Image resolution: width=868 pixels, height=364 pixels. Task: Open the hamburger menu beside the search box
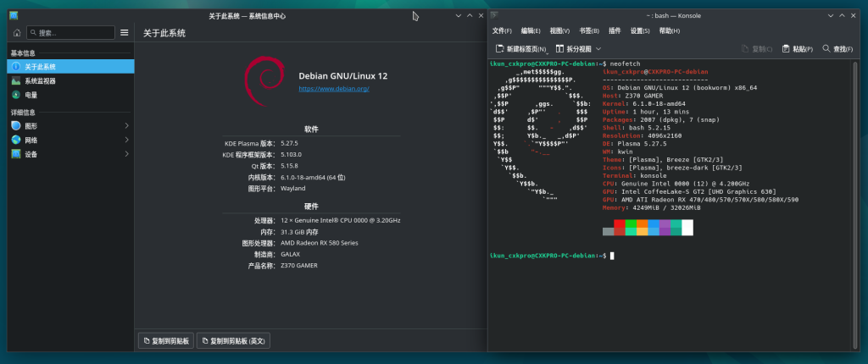(x=125, y=33)
